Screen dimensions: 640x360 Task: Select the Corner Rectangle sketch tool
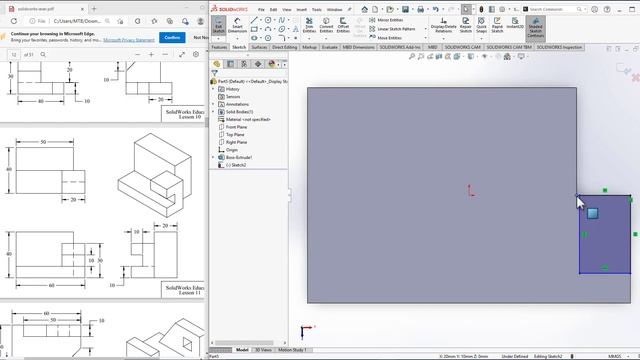pyautogui.click(x=254, y=29)
